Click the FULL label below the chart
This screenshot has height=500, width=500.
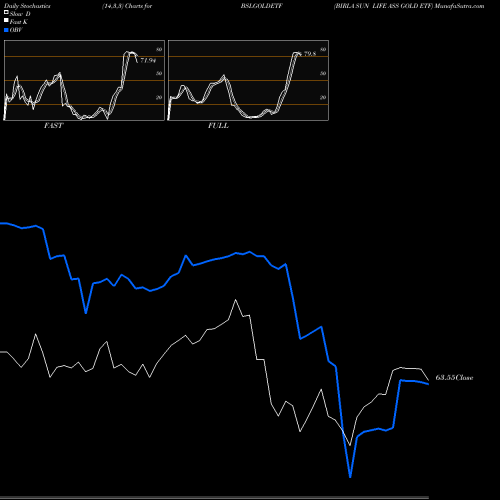pyautogui.click(x=218, y=126)
